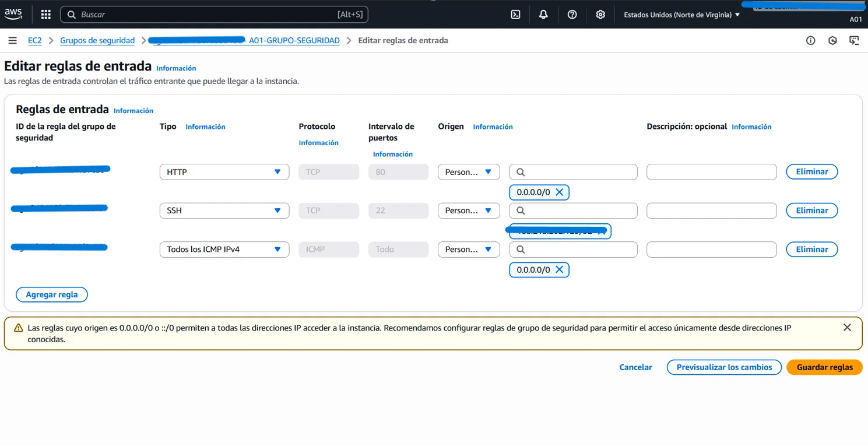
Task: Open the notifications bell
Action: tap(543, 15)
